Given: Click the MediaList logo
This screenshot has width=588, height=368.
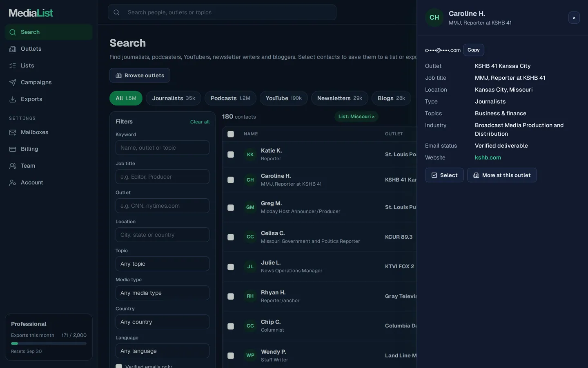Looking at the screenshot, I should (x=31, y=13).
